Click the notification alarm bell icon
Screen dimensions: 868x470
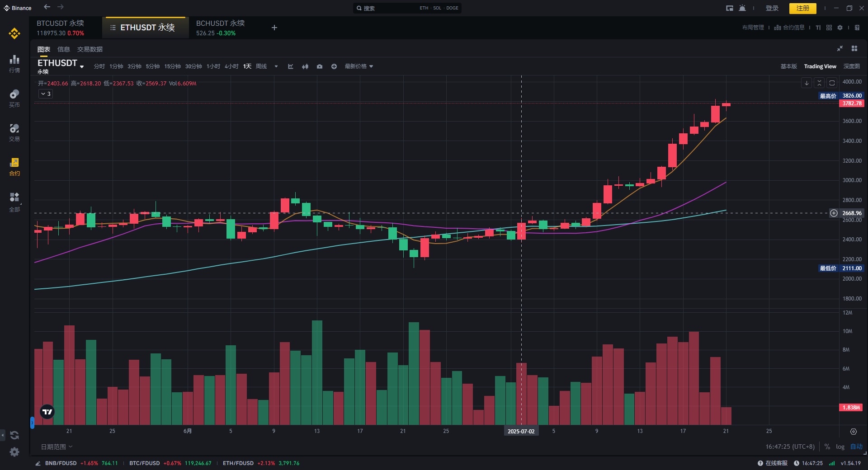pos(742,8)
